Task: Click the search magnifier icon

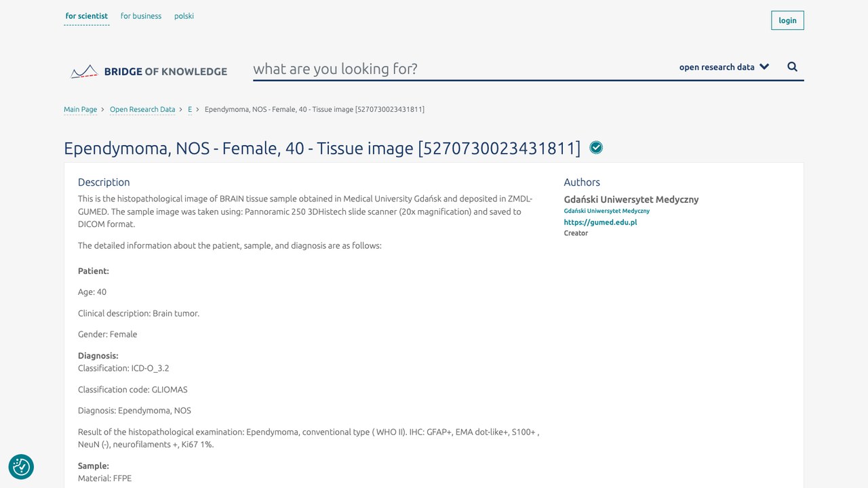Action: [792, 67]
